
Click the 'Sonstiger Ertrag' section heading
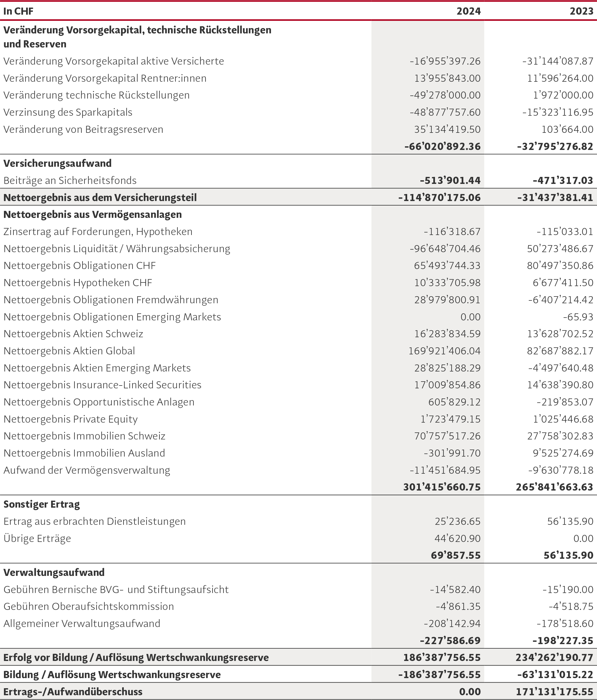(42, 504)
